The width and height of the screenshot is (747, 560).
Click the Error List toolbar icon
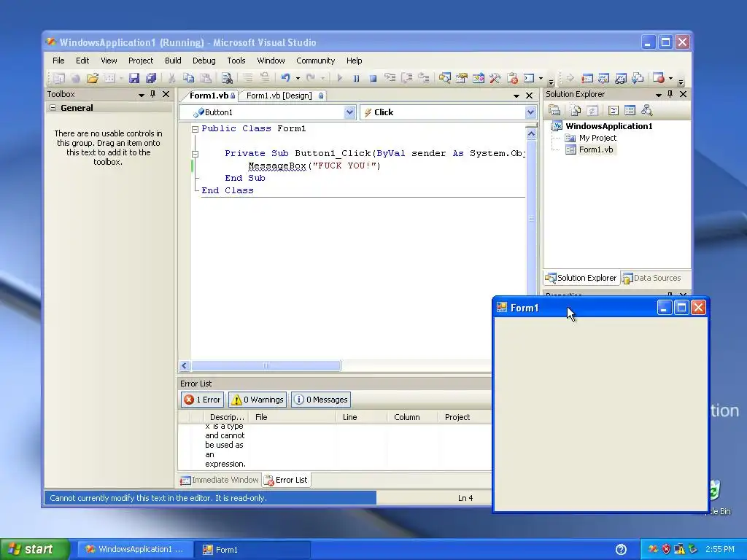coord(512,78)
